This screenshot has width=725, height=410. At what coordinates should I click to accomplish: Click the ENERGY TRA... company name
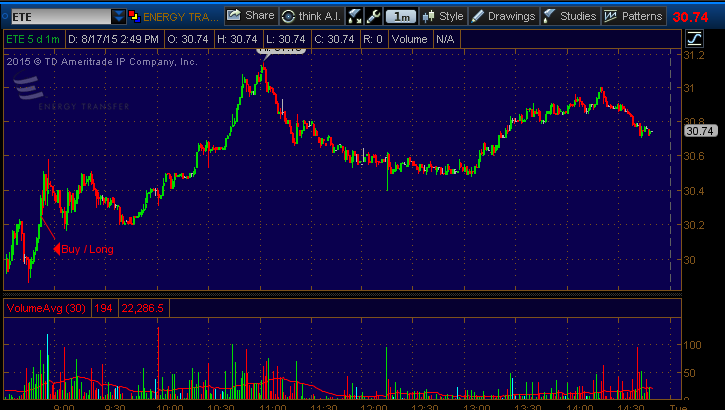point(181,17)
